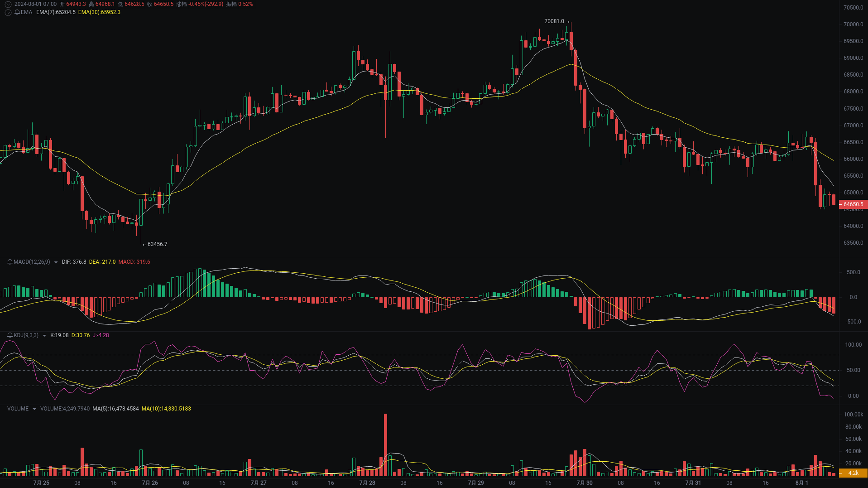This screenshot has width=868, height=488.
Task: Click the 7月 28 date label
Action: (367, 483)
